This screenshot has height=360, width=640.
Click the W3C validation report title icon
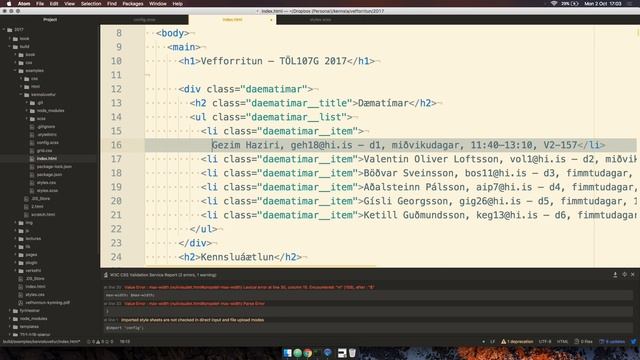pyautogui.click(x=106, y=275)
